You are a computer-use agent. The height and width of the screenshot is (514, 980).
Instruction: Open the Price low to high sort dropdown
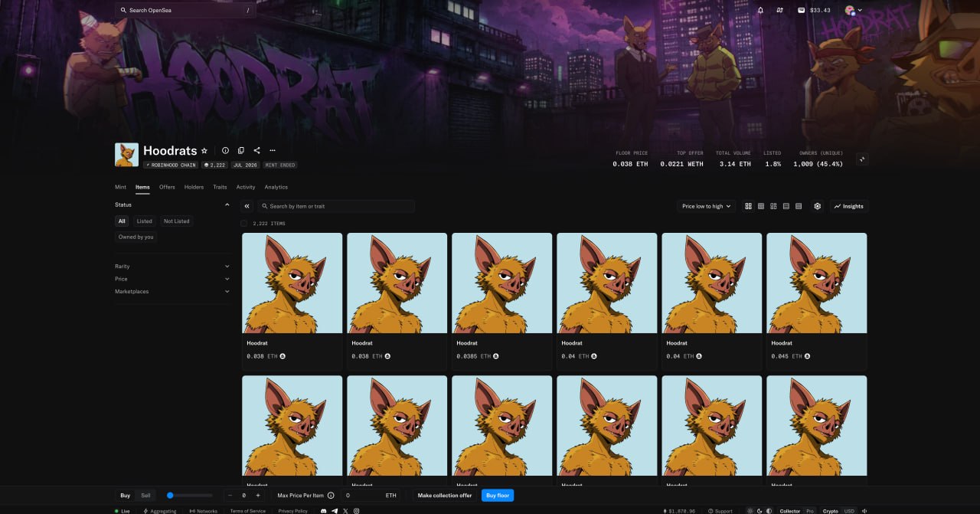tap(706, 206)
